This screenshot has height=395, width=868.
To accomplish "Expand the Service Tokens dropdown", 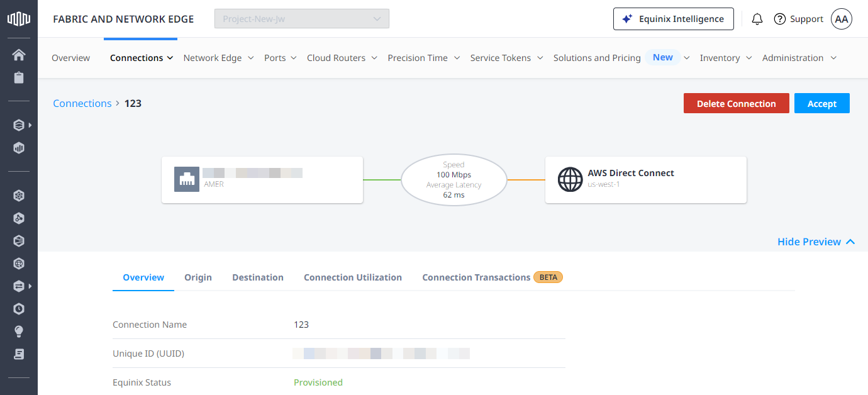I will point(540,58).
